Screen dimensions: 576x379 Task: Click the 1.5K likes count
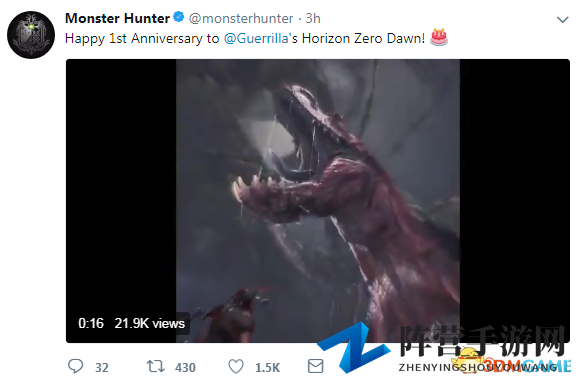click(267, 368)
